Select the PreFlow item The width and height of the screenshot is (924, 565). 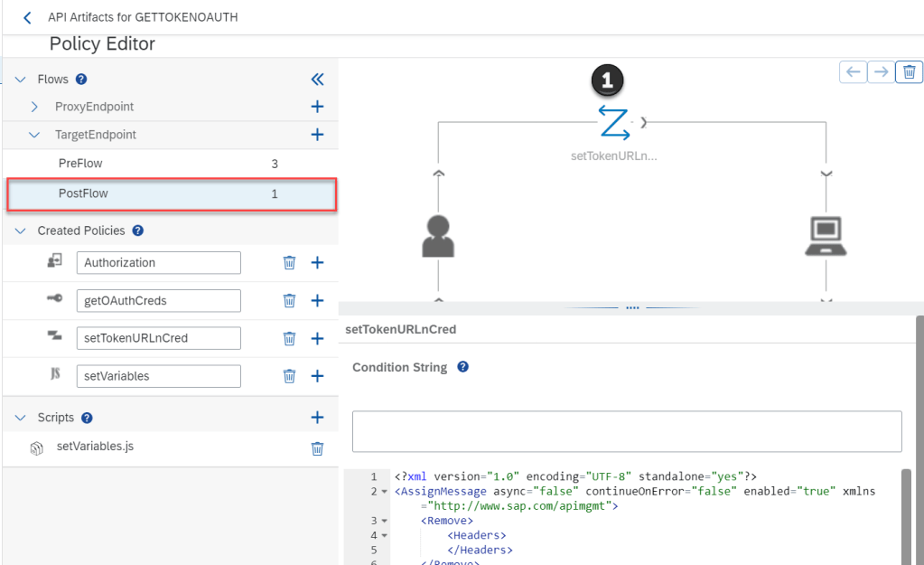tap(80, 164)
